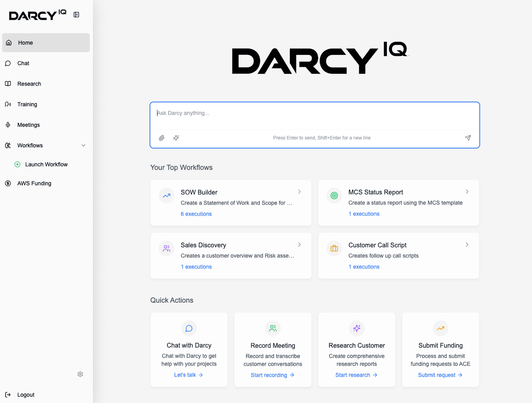Screen dimensions: 532x403
Task: Click the Let's talk link
Action: tap(189, 375)
